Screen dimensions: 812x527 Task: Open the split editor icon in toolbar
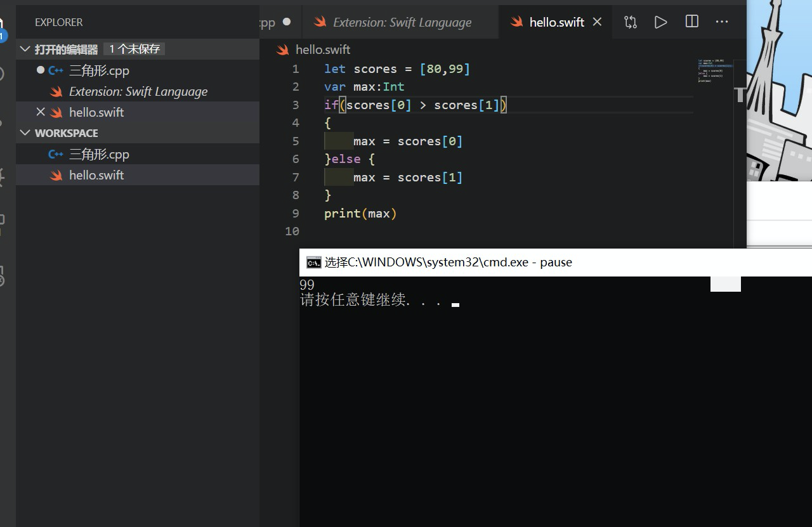pyautogui.click(x=691, y=22)
